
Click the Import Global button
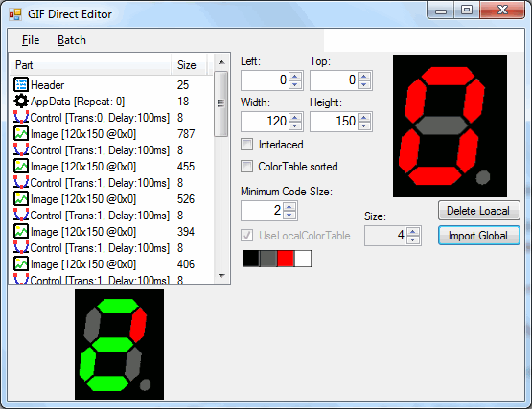[x=478, y=236]
